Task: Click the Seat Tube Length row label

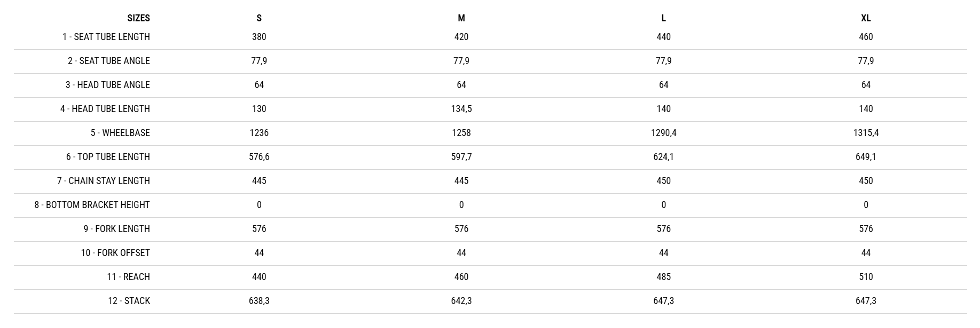Action: point(106,37)
